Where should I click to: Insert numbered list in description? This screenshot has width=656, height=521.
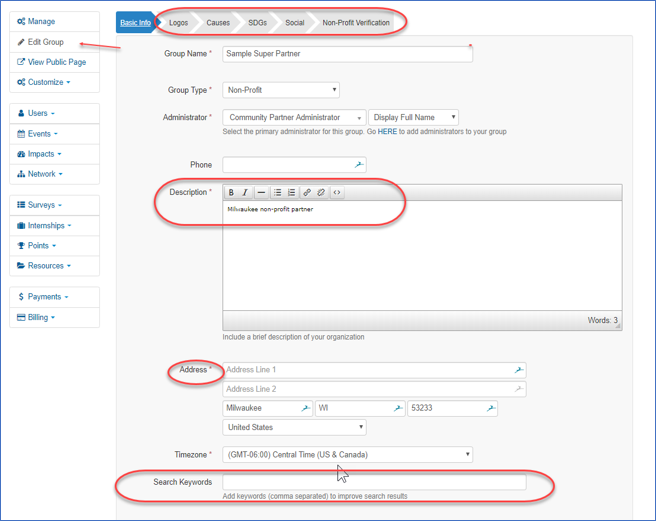[291, 193]
